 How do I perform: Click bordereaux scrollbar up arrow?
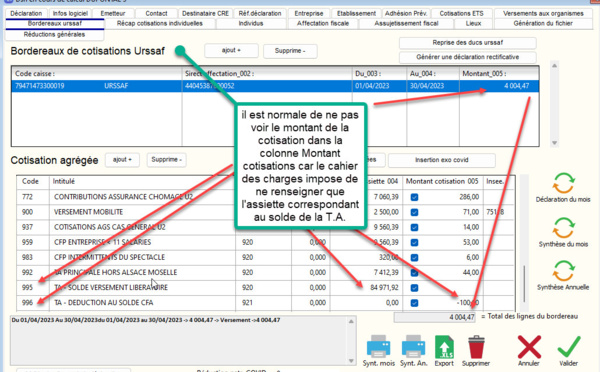coord(554,66)
